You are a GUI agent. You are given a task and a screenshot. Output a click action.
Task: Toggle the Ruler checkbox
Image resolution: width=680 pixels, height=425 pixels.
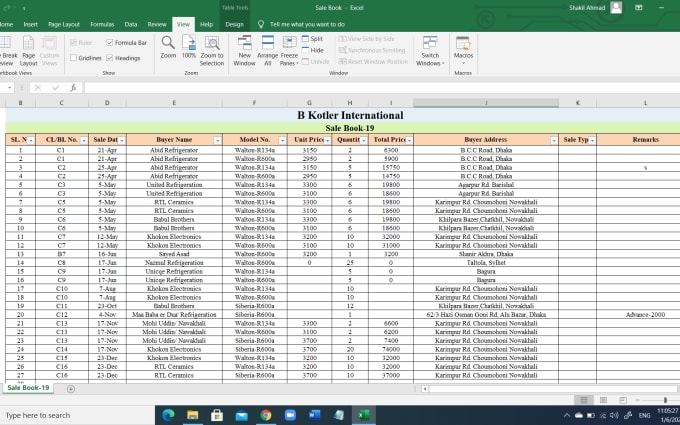click(x=73, y=42)
